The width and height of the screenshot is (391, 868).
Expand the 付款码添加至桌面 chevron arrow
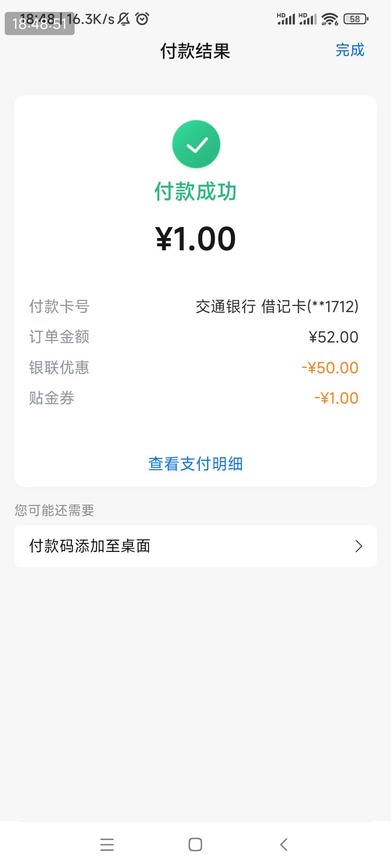[x=358, y=546]
